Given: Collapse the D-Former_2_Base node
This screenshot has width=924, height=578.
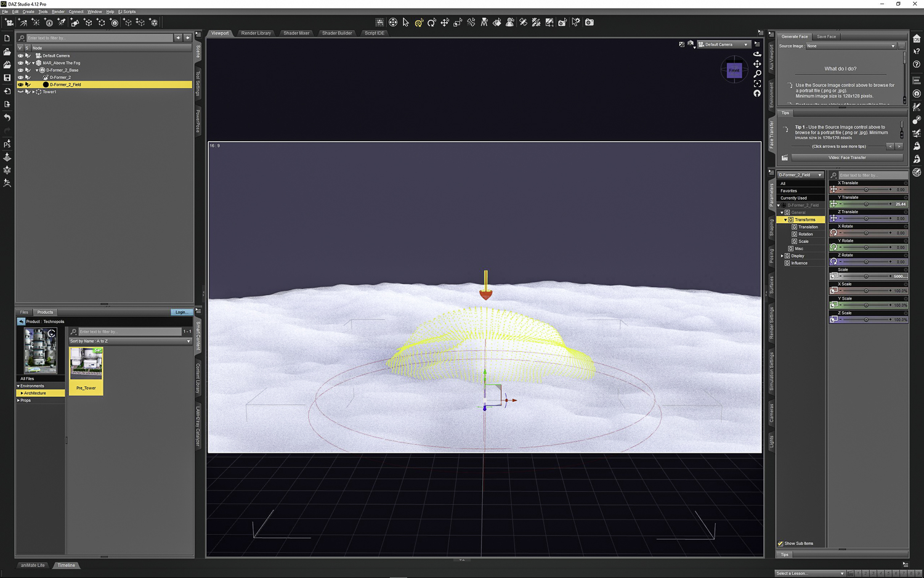Looking at the screenshot, I should point(37,70).
